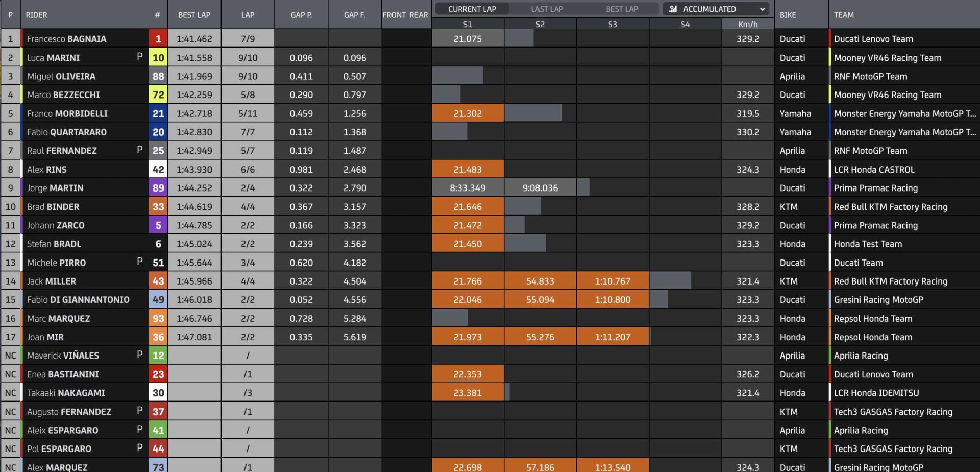Click the speed value 330.2
This screenshot has height=472, width=980.
[748, 132]
